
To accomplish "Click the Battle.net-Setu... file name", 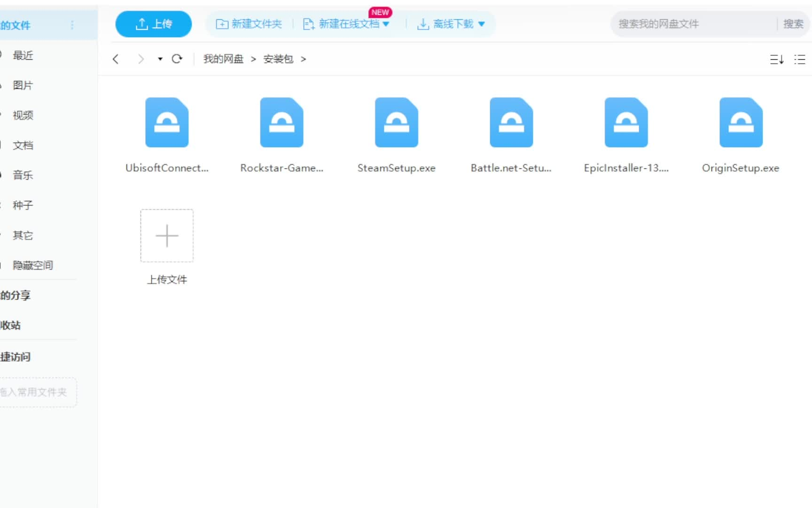I will coord(511,168).
